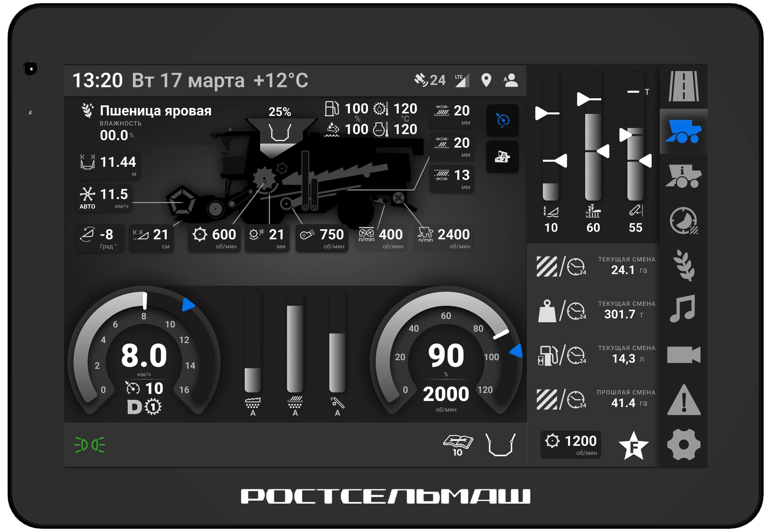Toggle the auto combine mode button

pyautogui.click(x=503, y=157)
